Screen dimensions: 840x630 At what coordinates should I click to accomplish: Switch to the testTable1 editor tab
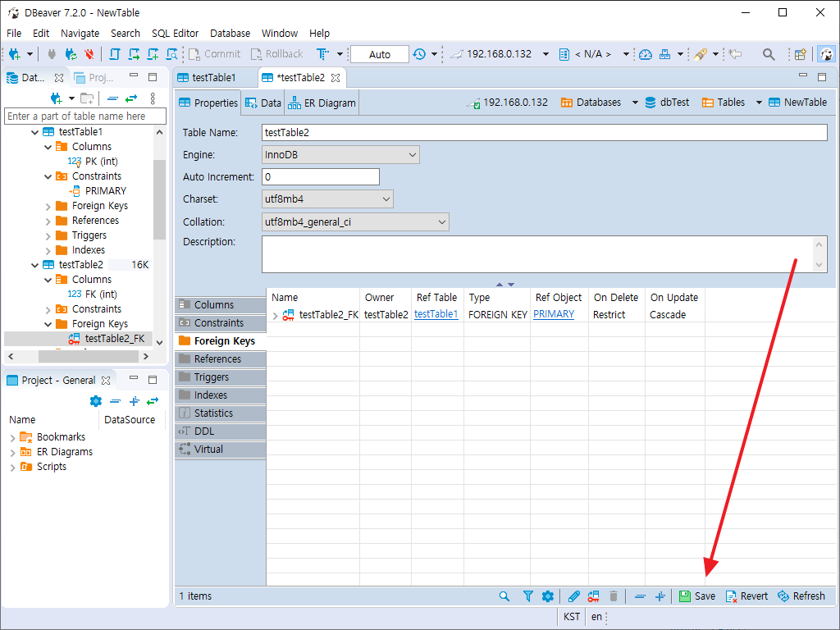pos(214,78)
